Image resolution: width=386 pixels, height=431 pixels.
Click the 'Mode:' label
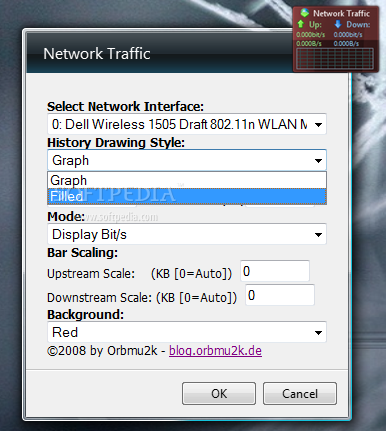pyautogui.click(x=66, y=217)
